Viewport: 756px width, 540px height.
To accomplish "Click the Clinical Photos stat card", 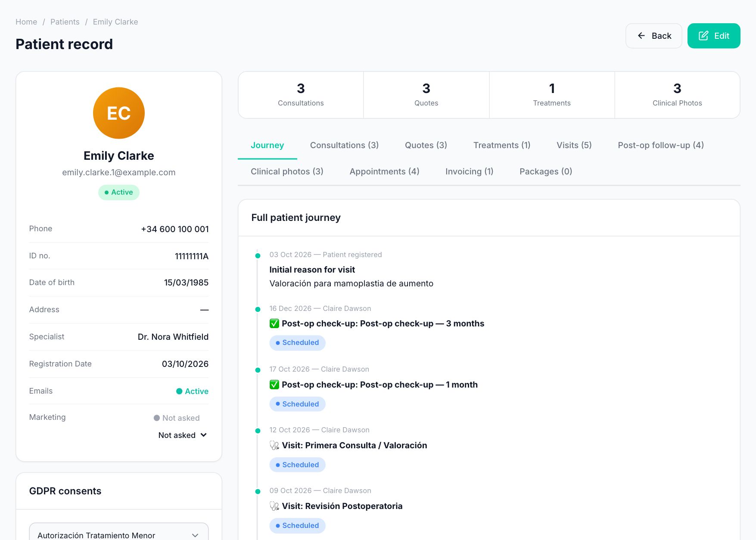I will [677, 95].
